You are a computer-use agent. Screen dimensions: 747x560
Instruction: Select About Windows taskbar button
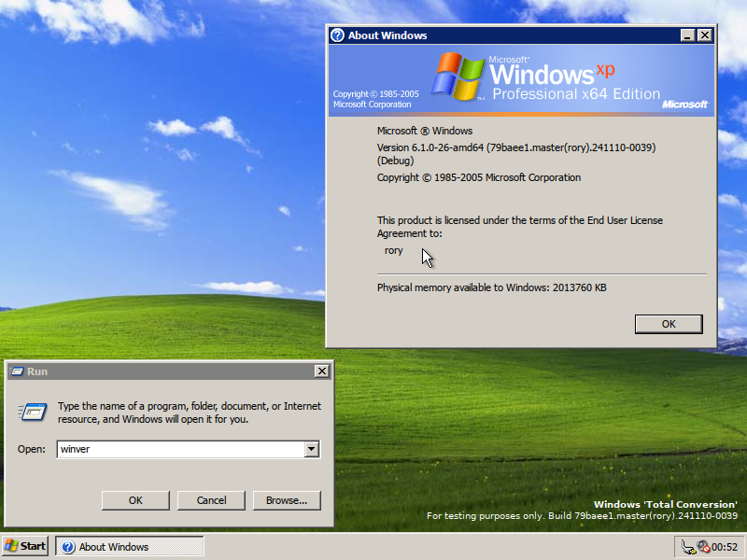(130, 546)
